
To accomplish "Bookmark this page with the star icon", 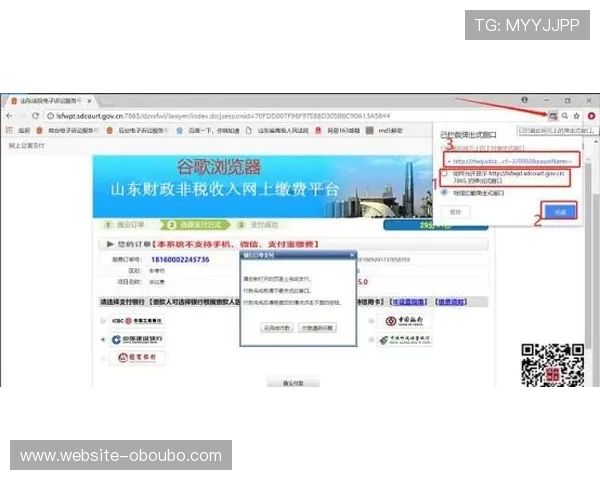I will pos(577,116).
